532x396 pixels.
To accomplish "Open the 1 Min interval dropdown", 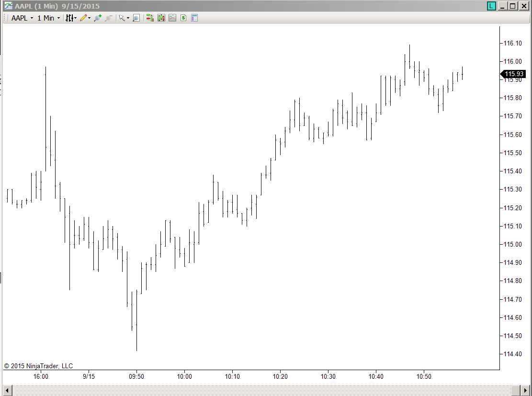I will point(48,18).
